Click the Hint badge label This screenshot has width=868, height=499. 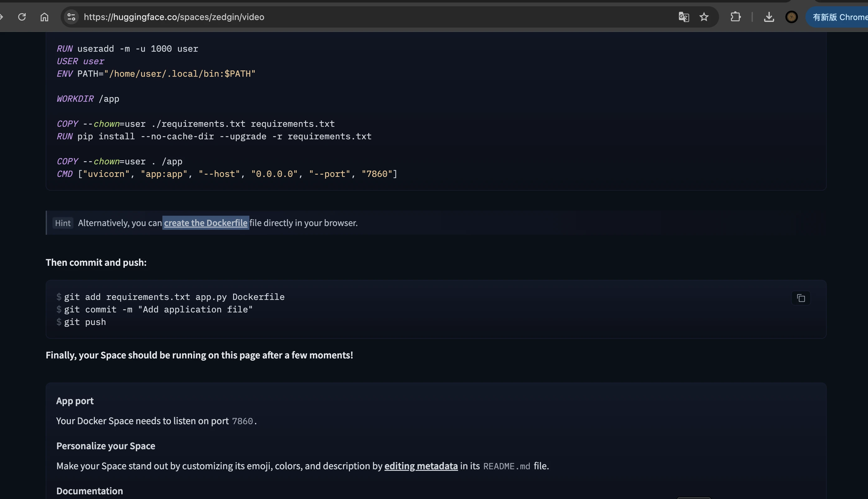point(63,223)
